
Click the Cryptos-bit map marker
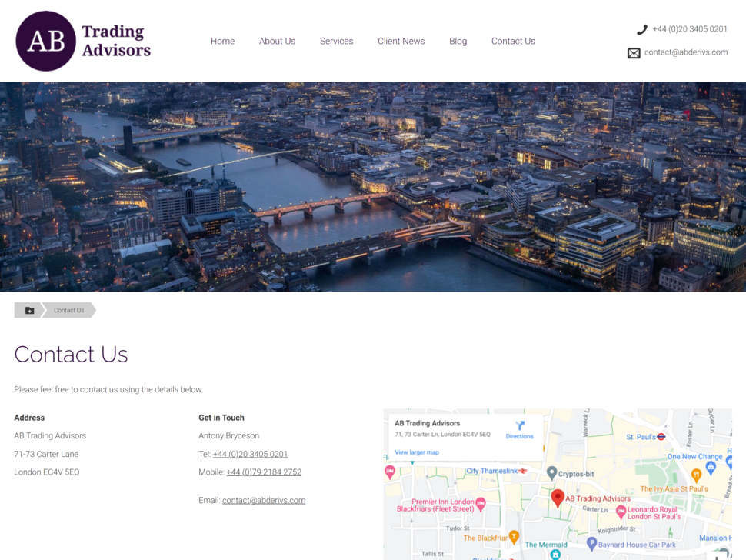(551, 473)
